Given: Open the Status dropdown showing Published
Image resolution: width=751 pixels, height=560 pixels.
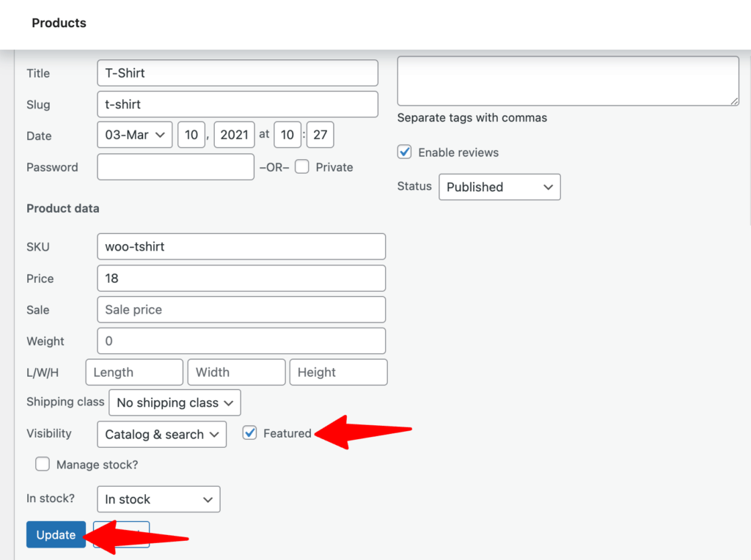Looking at the screenshot, I should click(499, 187).
